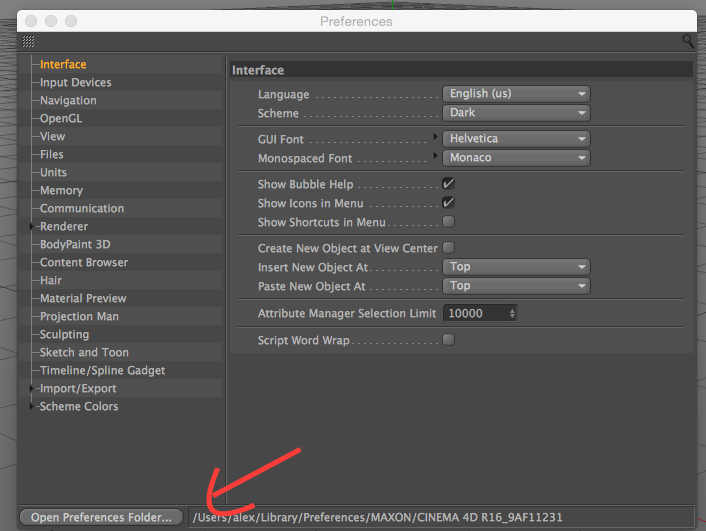Enable Script Word Wrap checkbox
The width and height of the screenshot is (706, 531).
448,340
